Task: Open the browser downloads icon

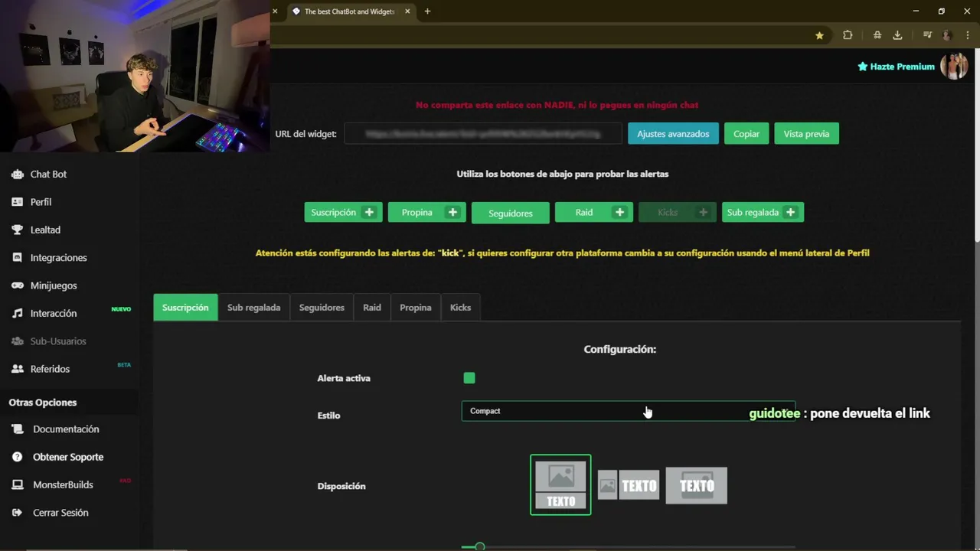Action: tap(897, 35)
